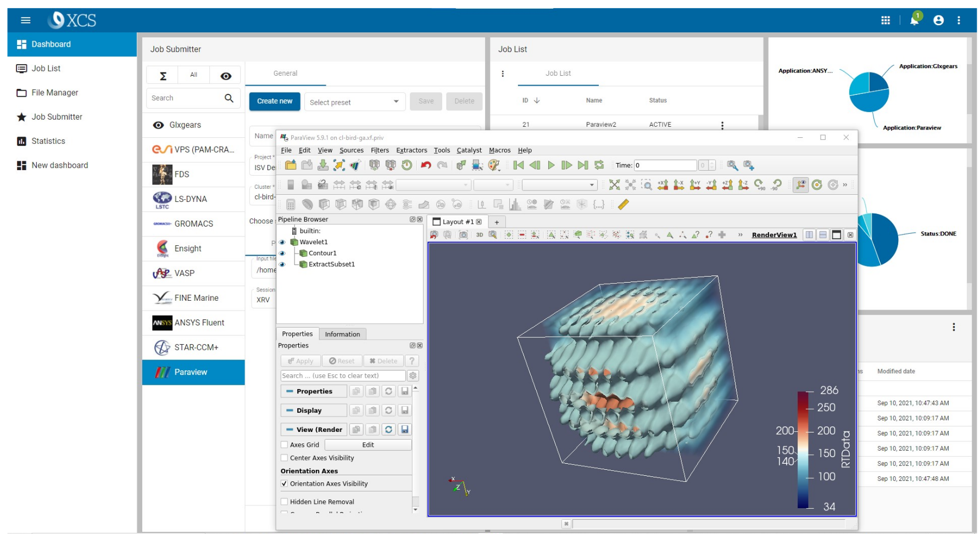Switch to the Information tab

(342, 334)
